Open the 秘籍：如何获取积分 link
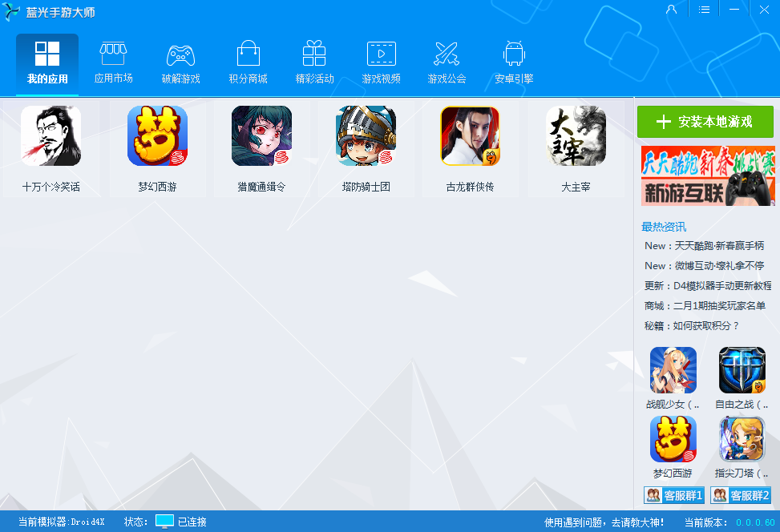The image size is (780, 532). pos(691,326)
